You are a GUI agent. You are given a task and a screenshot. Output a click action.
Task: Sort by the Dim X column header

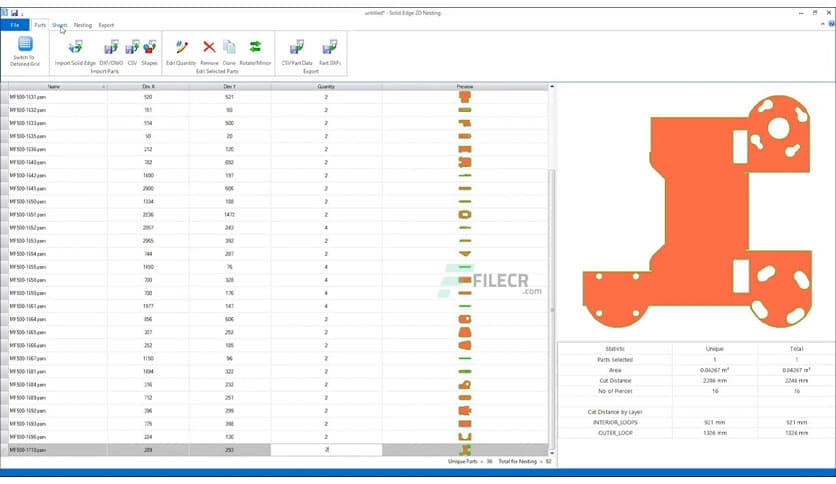148,86
